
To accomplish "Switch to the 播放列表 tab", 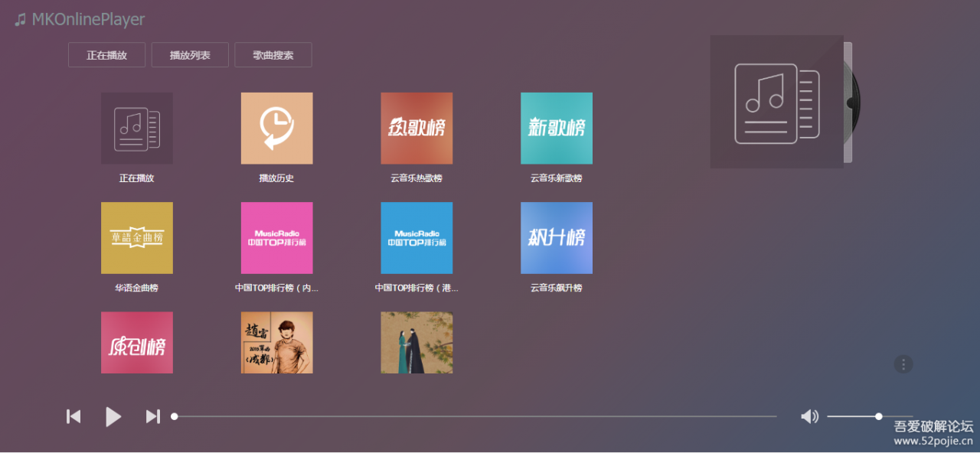I will pyautogui.click(x=190, y=55).
